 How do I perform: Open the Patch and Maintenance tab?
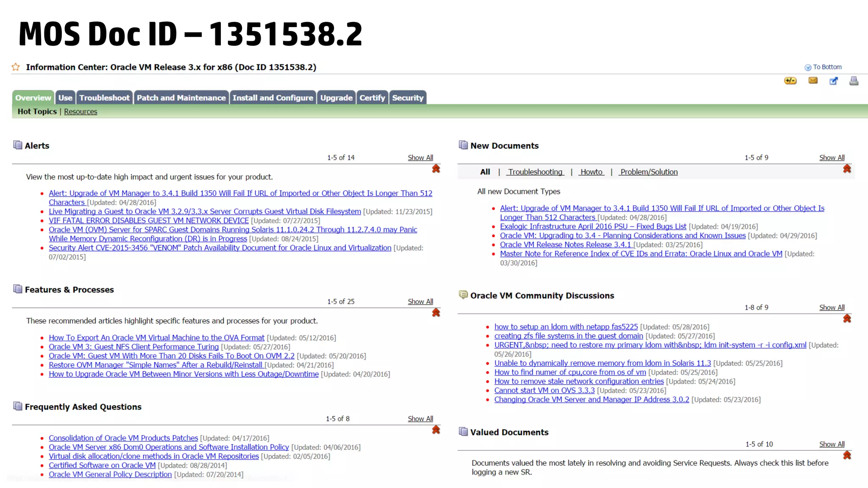pos(181,98)
